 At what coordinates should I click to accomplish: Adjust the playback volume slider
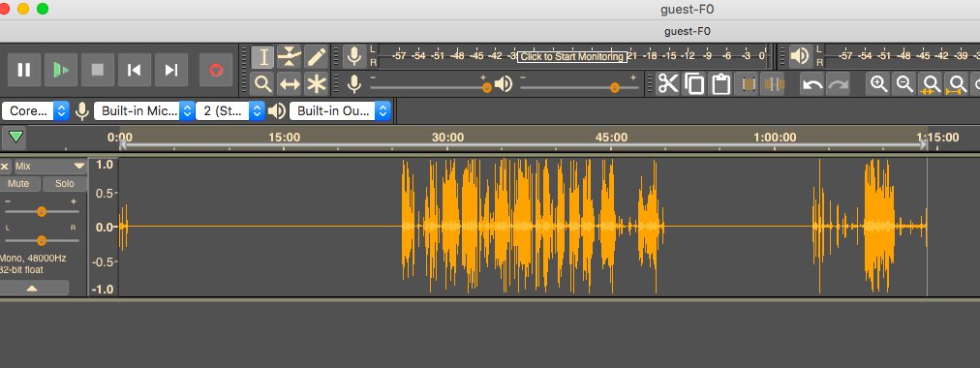[x=579, y=87]
